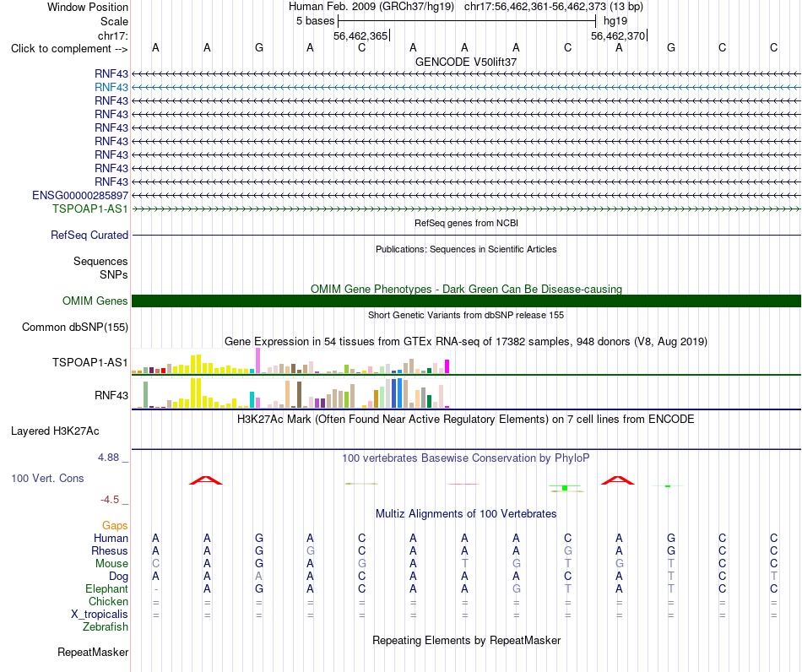Click the bright blue bars in RNF43 expression chart
Screen dimensions: 802x672
397,393
